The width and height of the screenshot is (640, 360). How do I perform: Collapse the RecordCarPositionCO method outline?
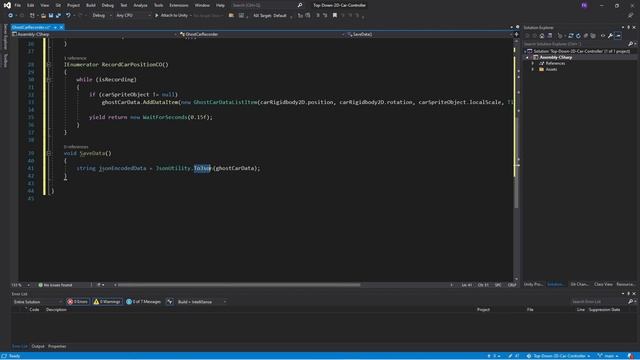click(49, 64)
